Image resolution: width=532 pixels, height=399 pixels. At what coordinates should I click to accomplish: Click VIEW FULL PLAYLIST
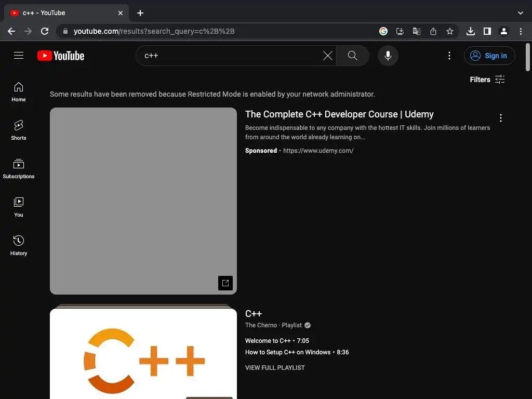(275, 368)
